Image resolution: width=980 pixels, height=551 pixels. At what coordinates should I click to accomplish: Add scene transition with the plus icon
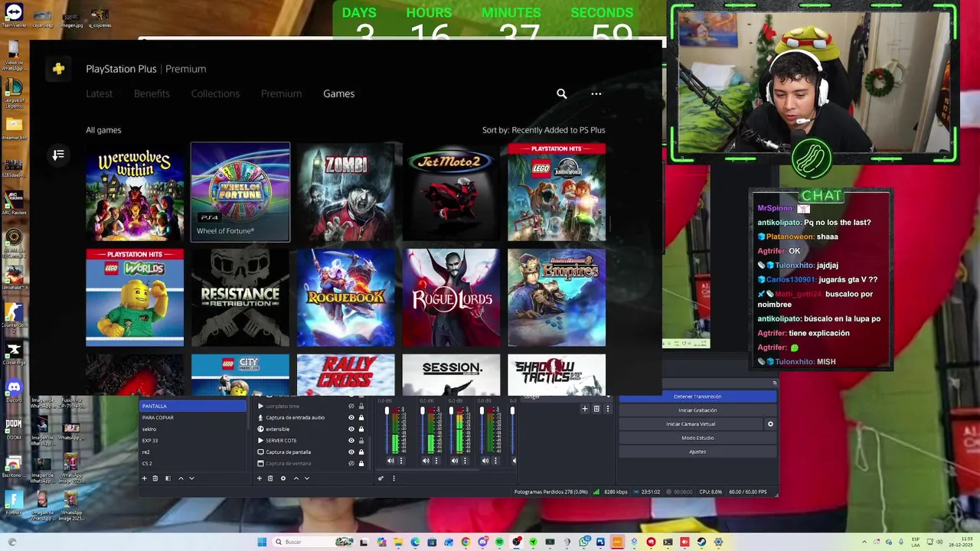(x=585, y=409)
